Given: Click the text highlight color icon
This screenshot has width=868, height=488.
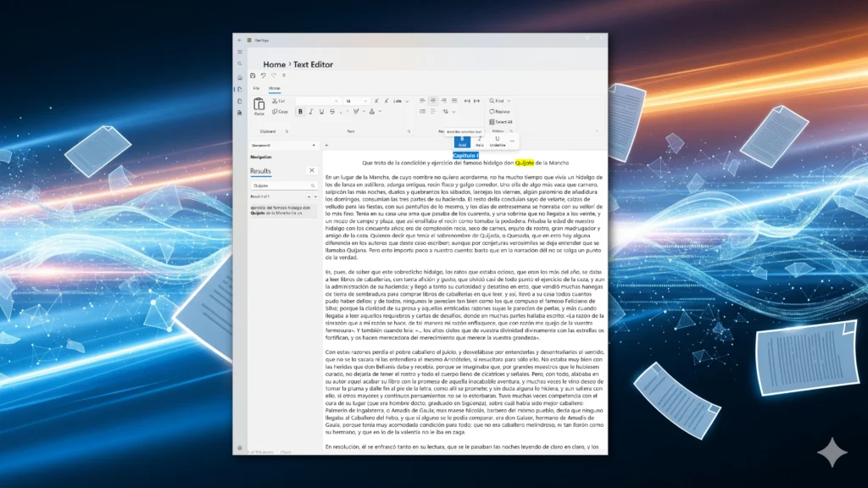Looking at the screenshot, I should 356,111.
